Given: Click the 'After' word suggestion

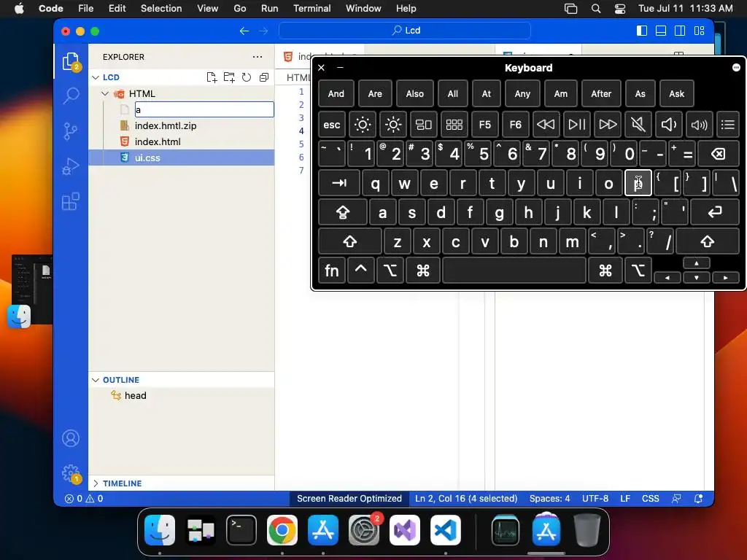Looking at the screenshot, I should [x=601, y=94].
